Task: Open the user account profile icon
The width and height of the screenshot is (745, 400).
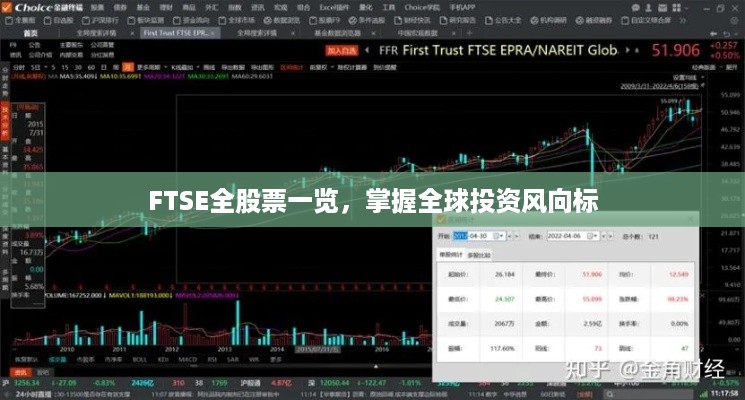Action: click(x=649, y=8)
